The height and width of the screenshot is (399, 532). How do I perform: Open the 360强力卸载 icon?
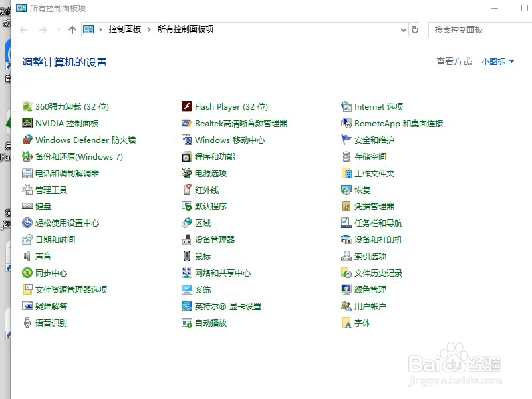coord(27,106)
